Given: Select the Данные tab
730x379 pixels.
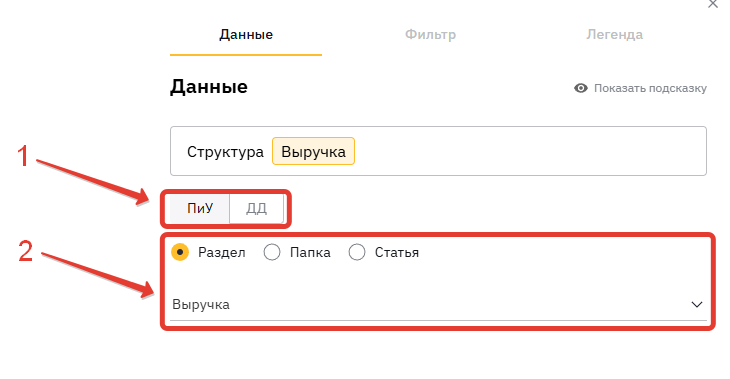Looking at the screenshot, I should tap(246, 34).
